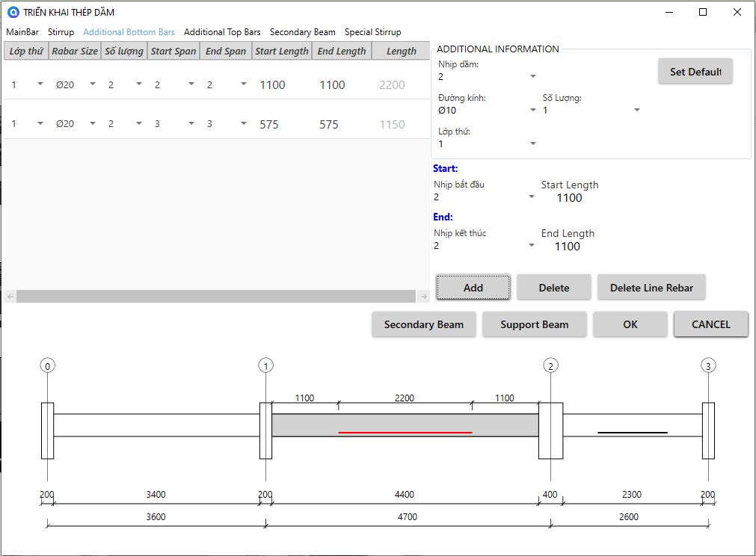Expand the Nhịp bắt đầu dropdown
The height and width of the screenshot is (556, 756).
484,197
